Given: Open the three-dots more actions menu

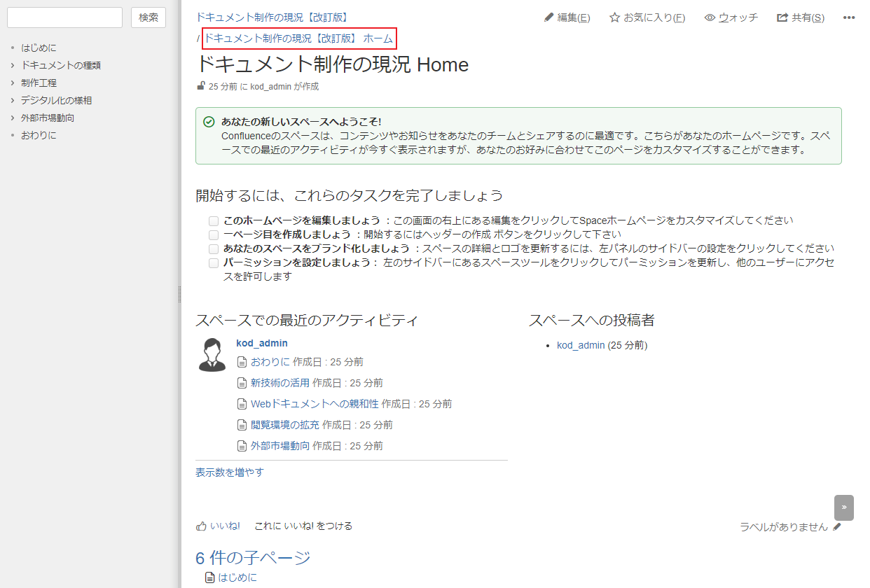Looking at the screenshot, I should click(x=849, y=17).
